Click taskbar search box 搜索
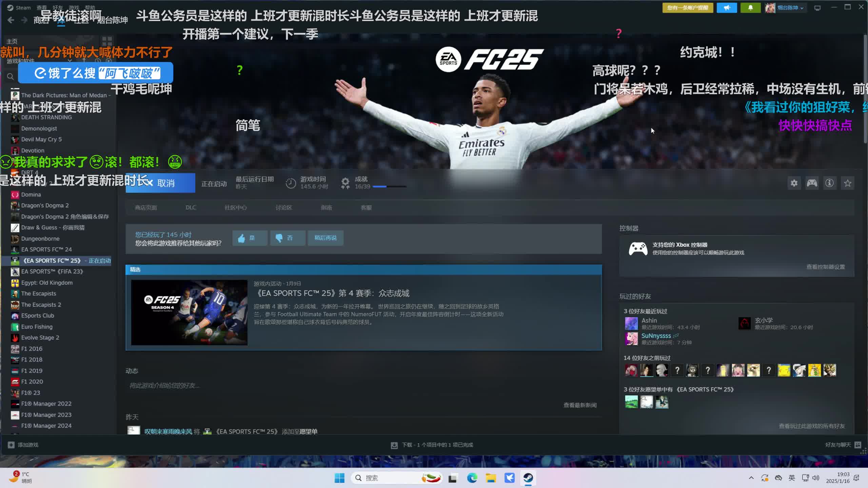 397,478
